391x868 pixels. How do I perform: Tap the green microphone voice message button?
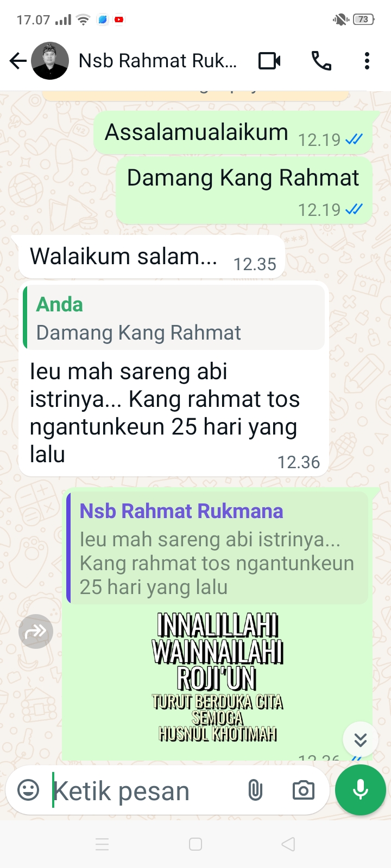[x=361, y=790]
